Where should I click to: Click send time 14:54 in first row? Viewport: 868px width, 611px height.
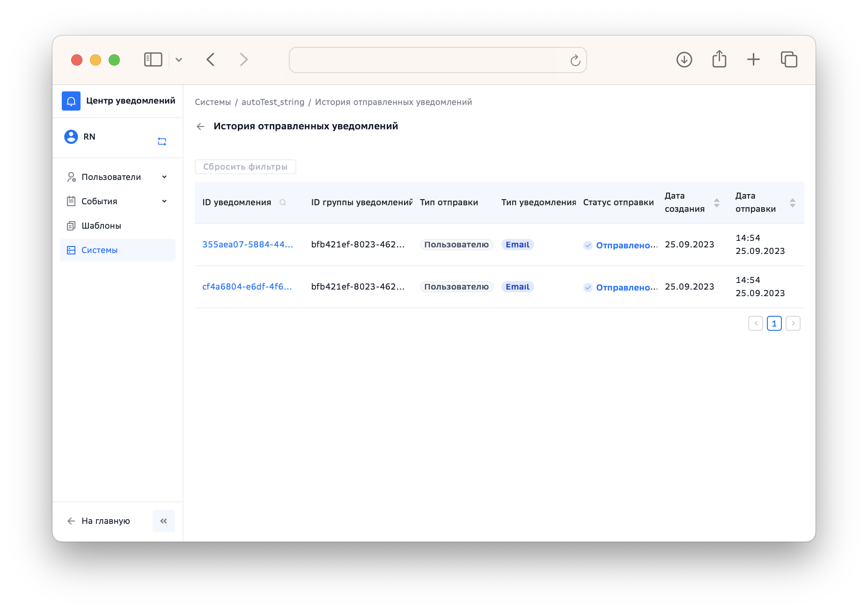[748, 238]
